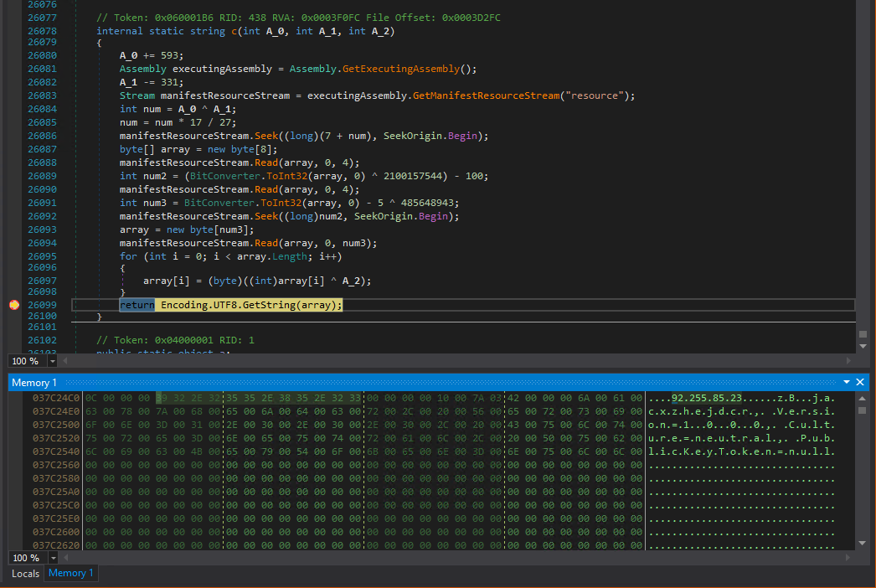Click the Memory panel scroll-down arrow
The height and width of the screenshot is (588, 876).
coord(863,544)
